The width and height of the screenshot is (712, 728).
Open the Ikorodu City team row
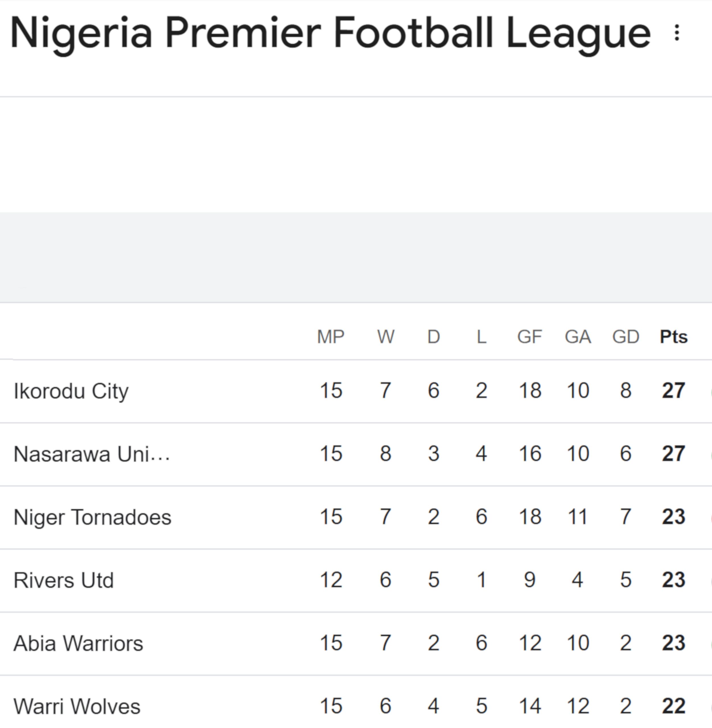[x=71, y=391]
